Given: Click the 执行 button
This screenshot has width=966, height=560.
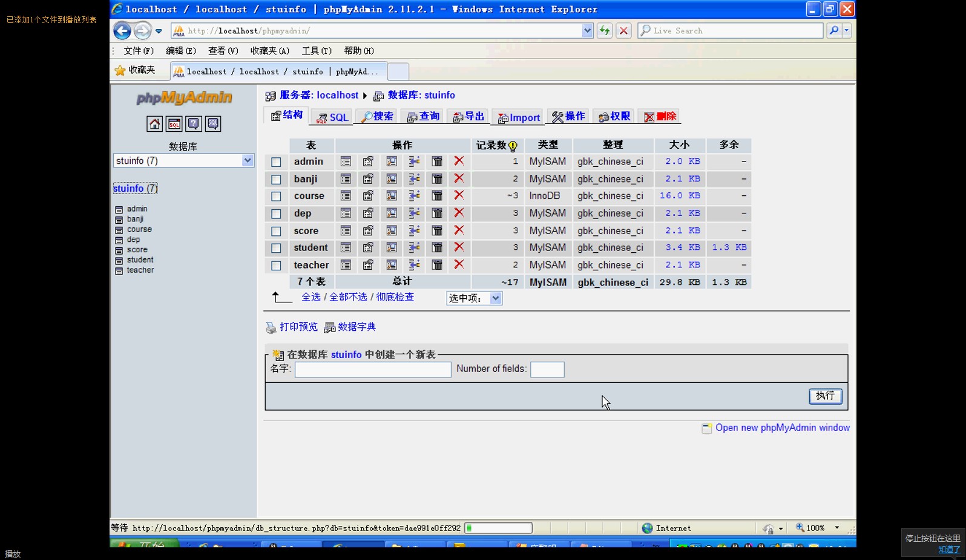Looking at the screenshot, I should point(826,396).
